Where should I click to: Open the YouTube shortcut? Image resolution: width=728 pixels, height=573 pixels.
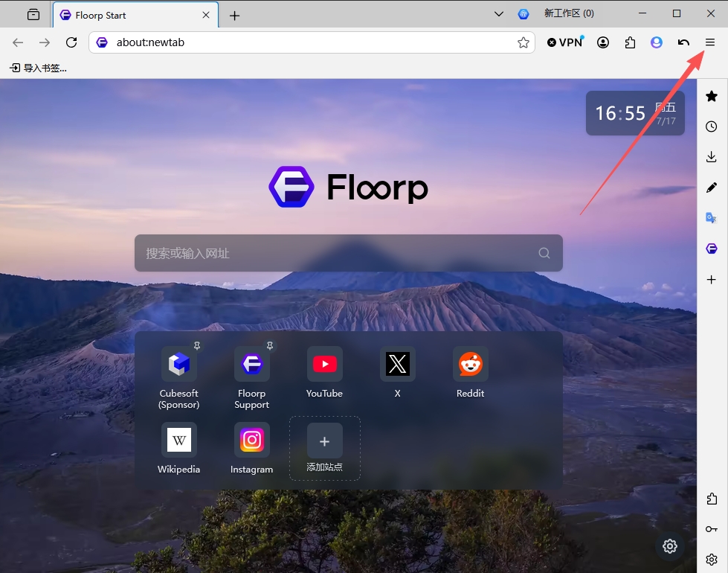tap(324, 373)
